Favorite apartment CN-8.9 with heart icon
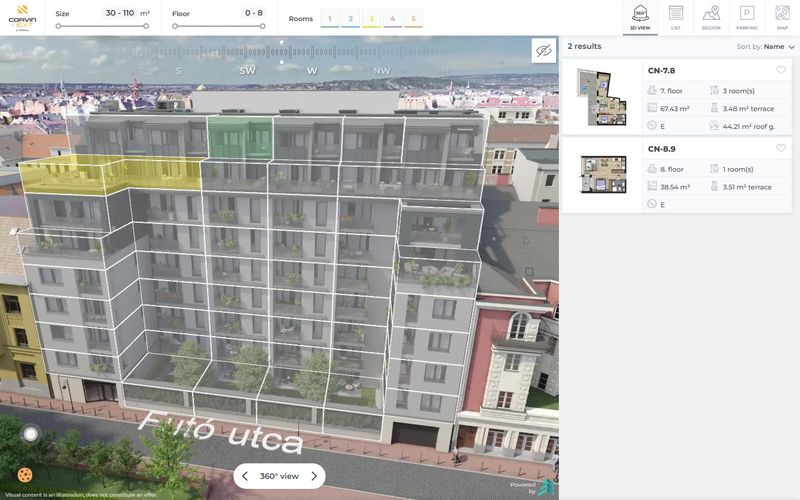Viewport: 800px width, 500px height. pyautogui.click(x=781, y=148)
